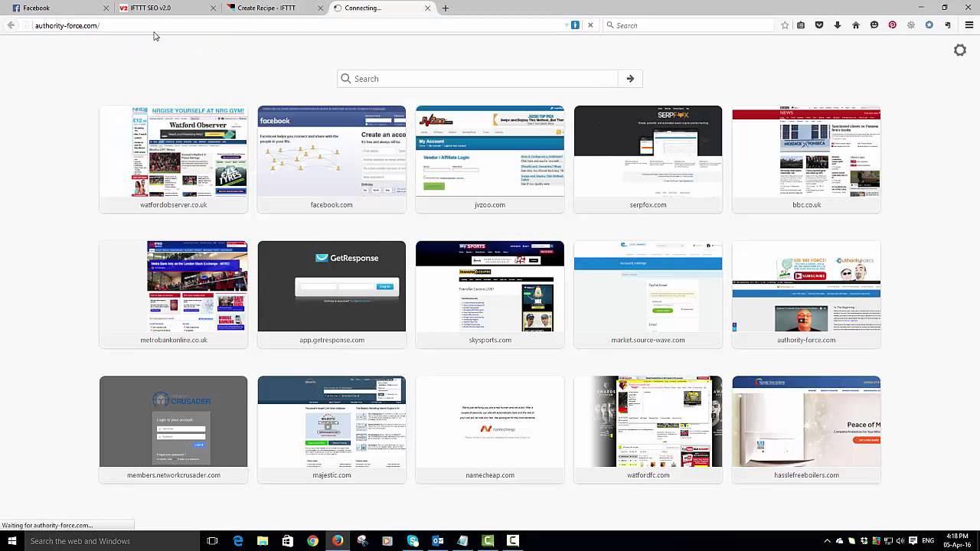Viewport: 980px width, 551px height.
Task: Open File Explorer from the taskbar
Action: click(263, 541)
